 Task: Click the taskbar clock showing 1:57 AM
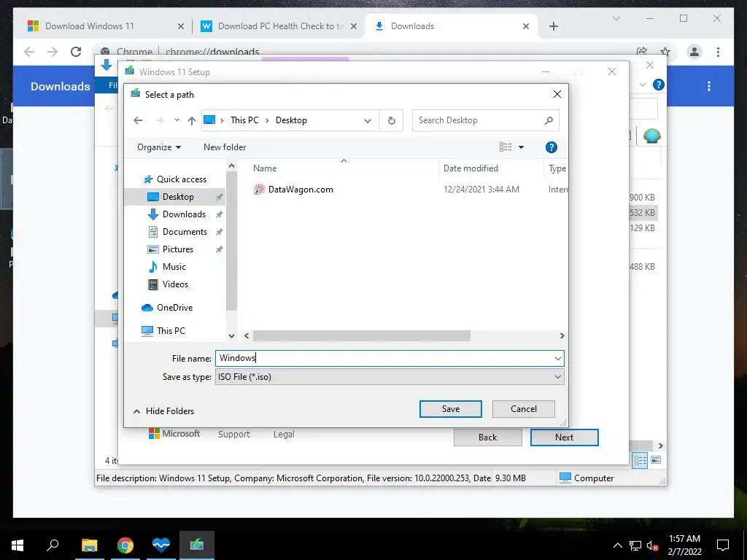click(684, 545)
